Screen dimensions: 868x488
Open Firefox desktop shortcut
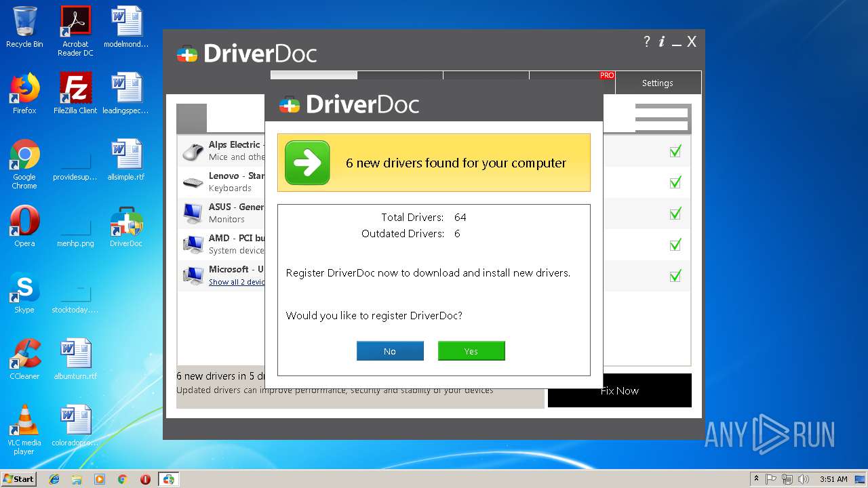coord(24,94)
